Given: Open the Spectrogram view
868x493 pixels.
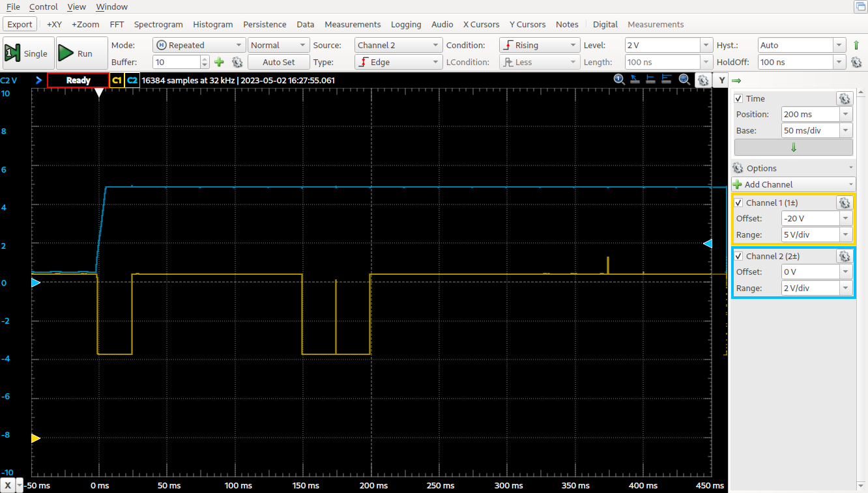Looking at the screenshot, I should 158,24.
